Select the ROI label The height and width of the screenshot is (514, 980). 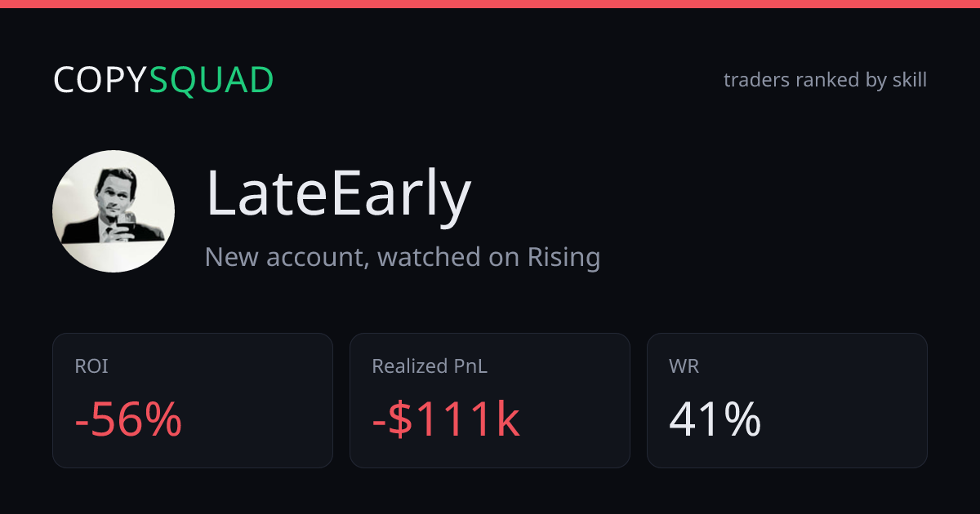click(91, 366)
